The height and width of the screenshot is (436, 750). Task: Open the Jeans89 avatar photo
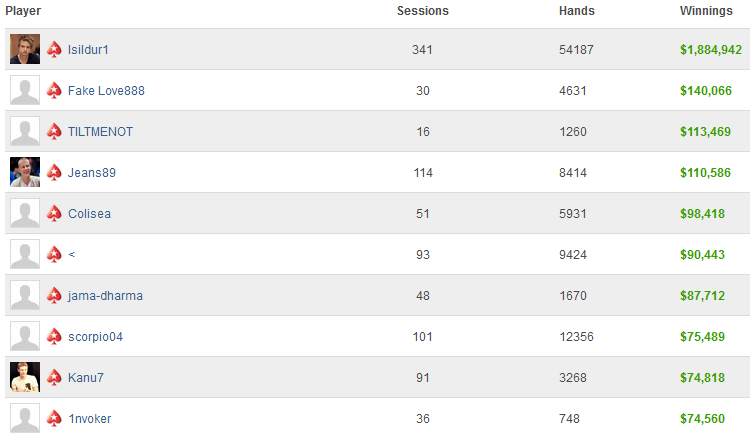pyautogui.click(x=25, y=172)
